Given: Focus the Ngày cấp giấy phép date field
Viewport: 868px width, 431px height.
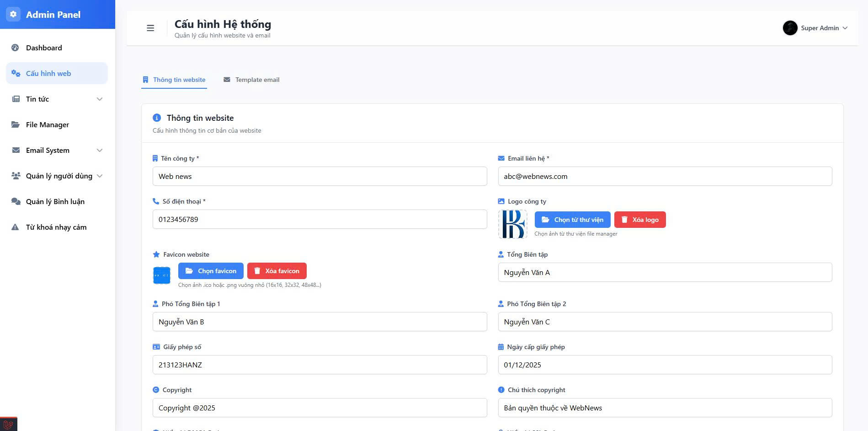Looking at the screenshot, I should point(665,365).
